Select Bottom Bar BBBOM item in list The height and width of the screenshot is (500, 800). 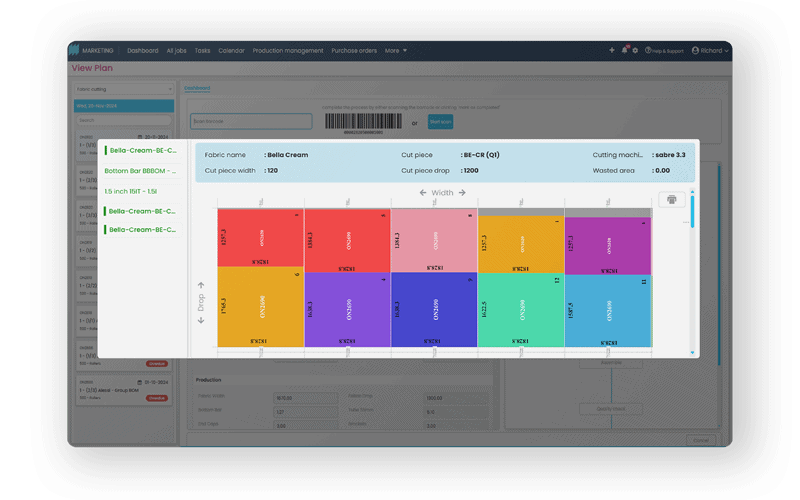[140, 171]
